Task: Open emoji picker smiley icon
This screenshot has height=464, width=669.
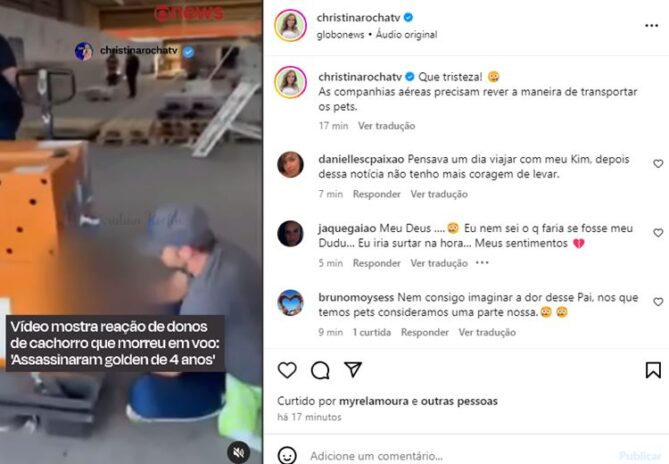Action: pyautogui.click(x=287, y=455)
